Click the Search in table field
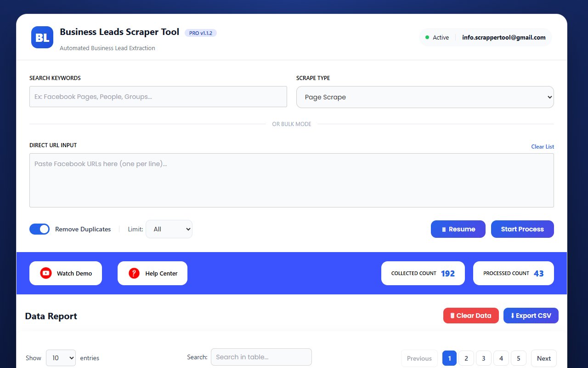 [261, 357]
